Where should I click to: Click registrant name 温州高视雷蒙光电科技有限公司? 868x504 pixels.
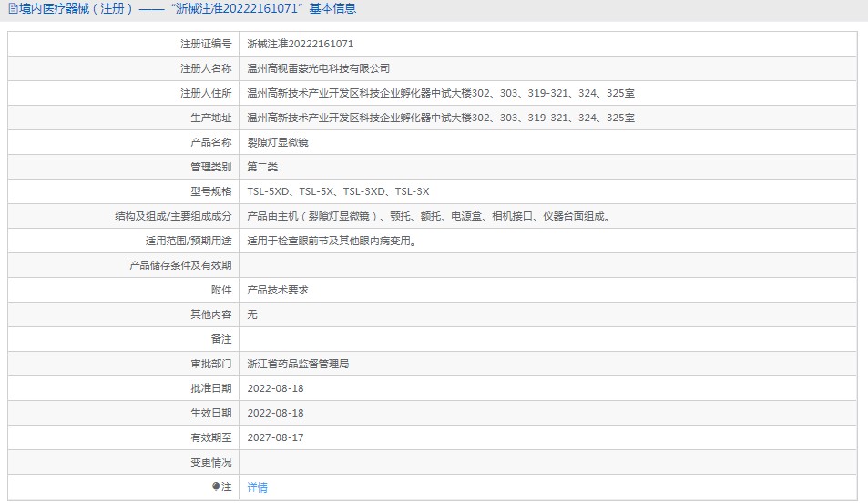click(x=318, y=68)
